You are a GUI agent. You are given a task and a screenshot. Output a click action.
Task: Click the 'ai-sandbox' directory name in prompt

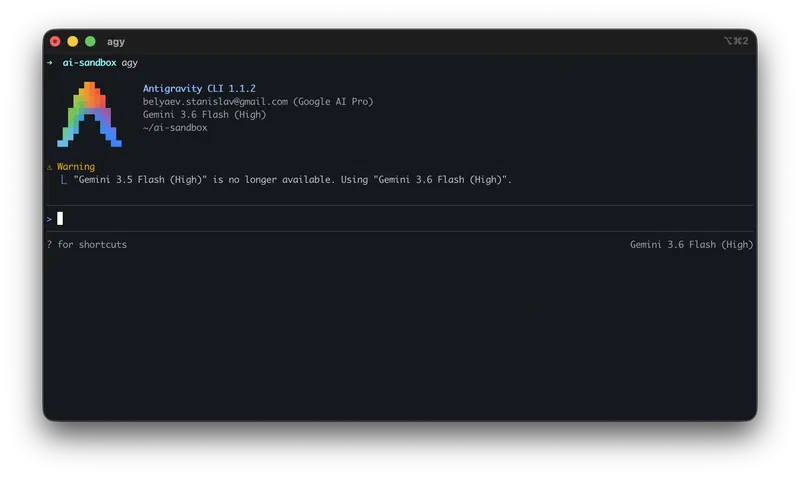[x=89, y=62]
